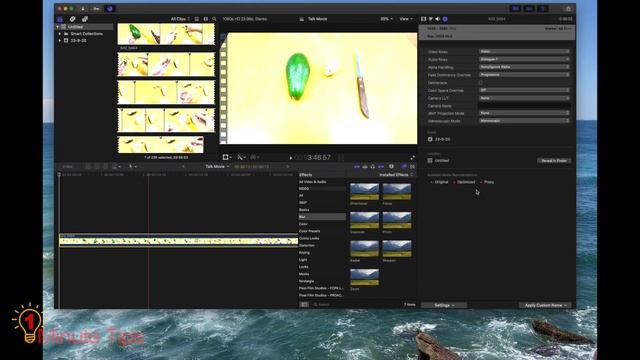Open the viewer View menu
The image size is (640, 360).
tap(406, 19)
